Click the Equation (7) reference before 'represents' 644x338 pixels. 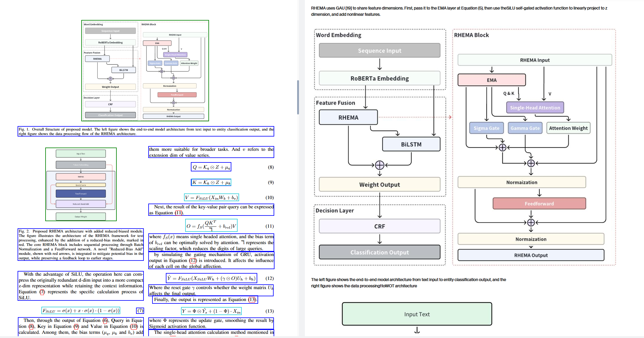[x=42, y=292]
